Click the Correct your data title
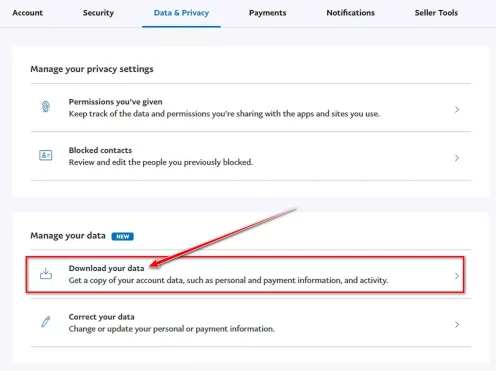Image resolution: width=496 pixels, height=375 pixels. 102,317
